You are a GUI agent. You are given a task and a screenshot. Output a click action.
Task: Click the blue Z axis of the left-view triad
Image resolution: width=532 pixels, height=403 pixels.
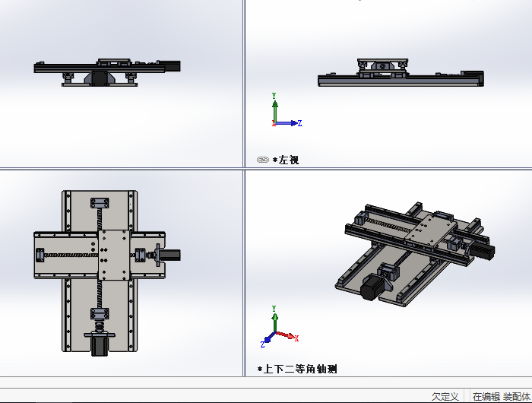pyautogui.click(x=288, y=123)
